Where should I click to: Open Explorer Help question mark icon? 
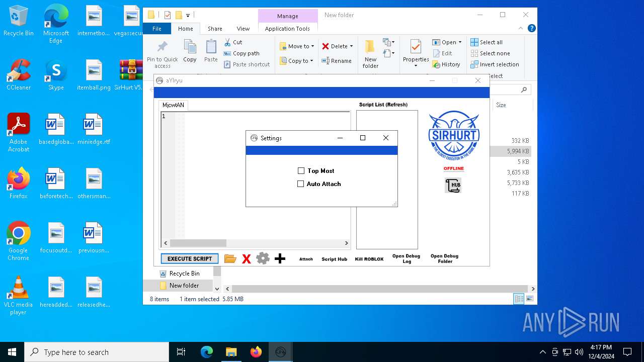(531, 29)
